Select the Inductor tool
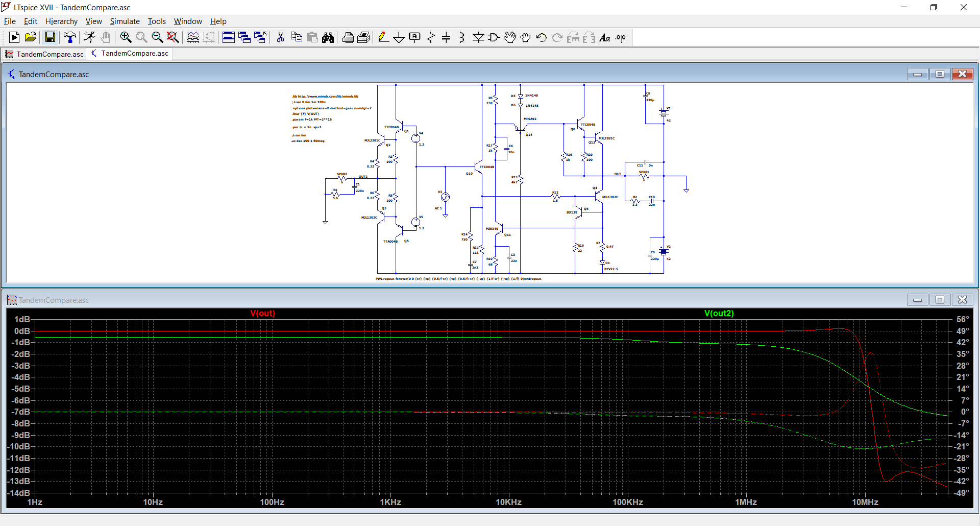This screenshot has width=980, height=526. 462,37
